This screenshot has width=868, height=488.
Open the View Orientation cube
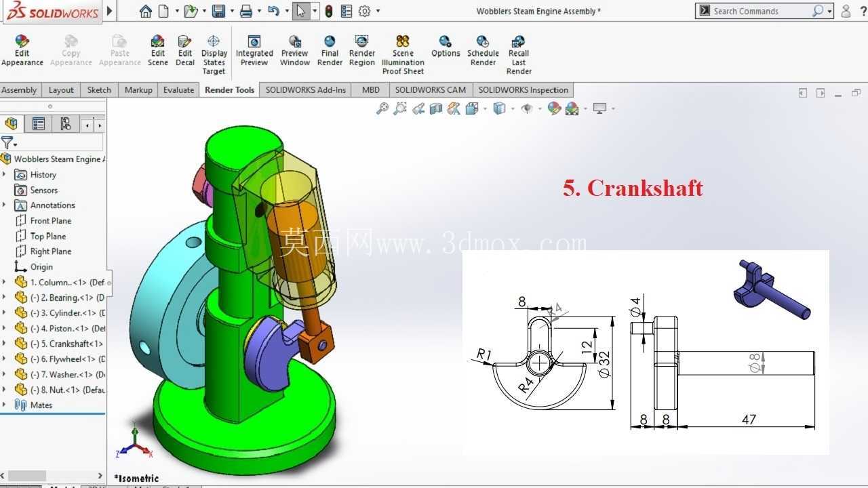472,108
